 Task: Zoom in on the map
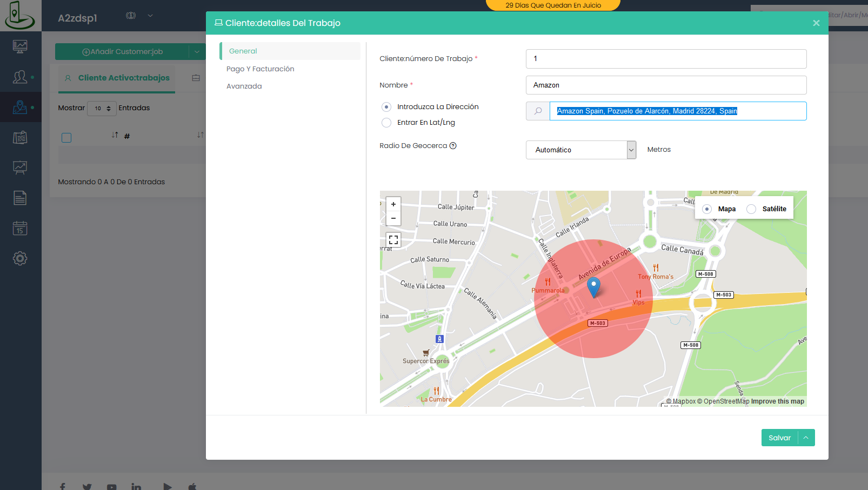click(x=393, y=204)
